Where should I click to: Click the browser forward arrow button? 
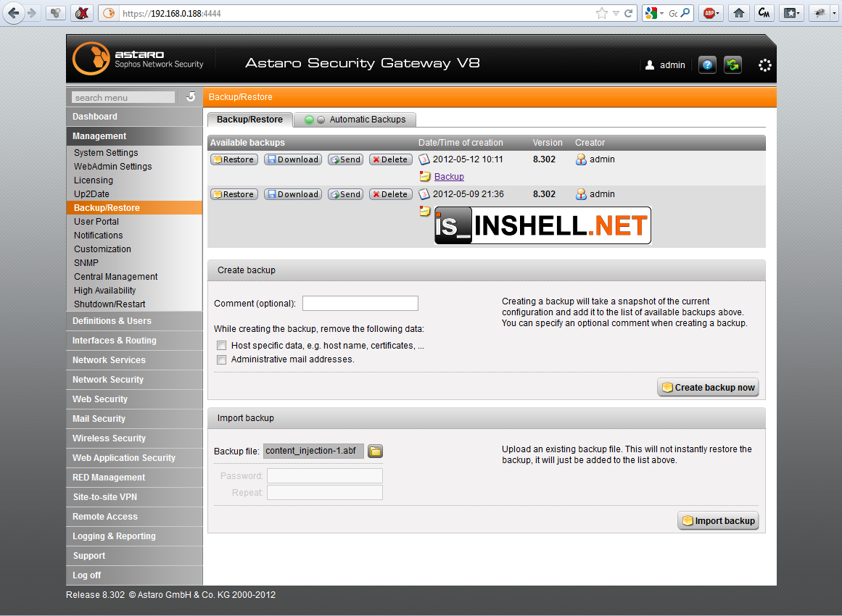click(32, 13)
